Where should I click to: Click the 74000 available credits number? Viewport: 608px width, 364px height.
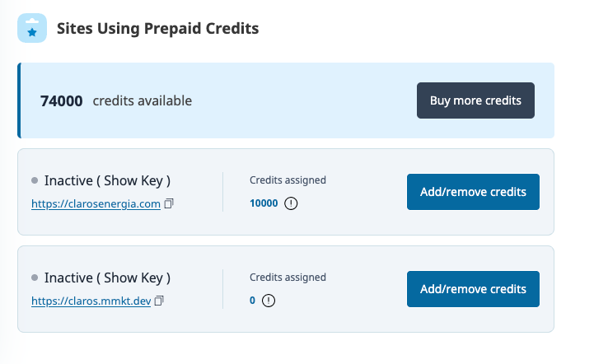tap(62, 101)
